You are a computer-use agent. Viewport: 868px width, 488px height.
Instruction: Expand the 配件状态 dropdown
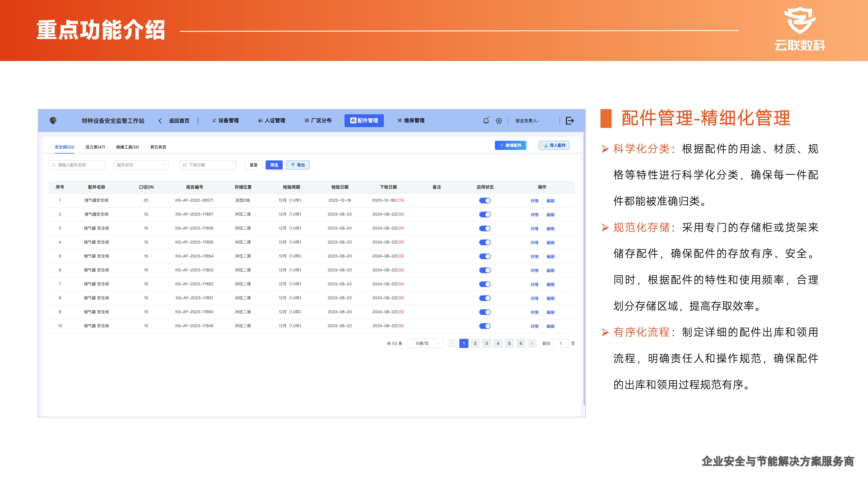click(x=141, y=165)
